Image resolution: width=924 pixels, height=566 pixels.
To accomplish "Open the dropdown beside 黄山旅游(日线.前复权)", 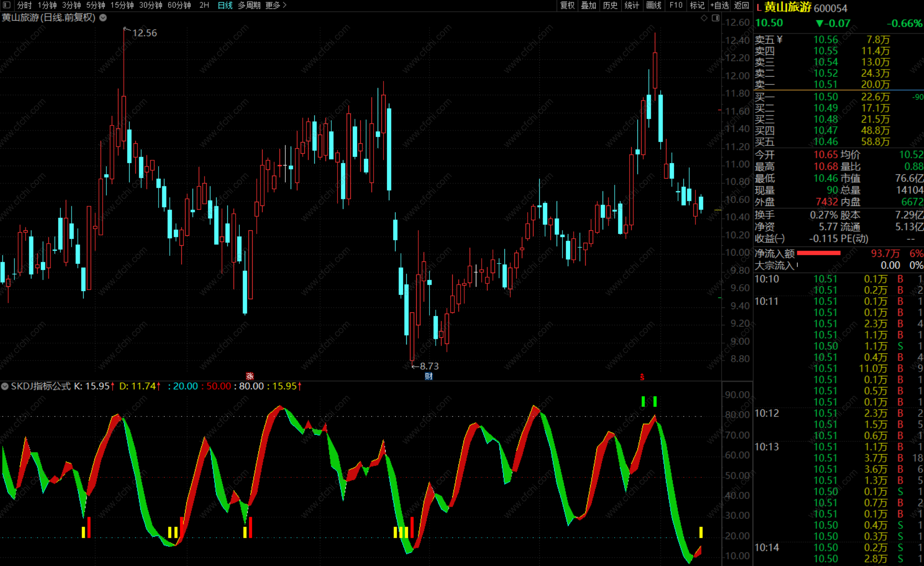I will point(103,17).
